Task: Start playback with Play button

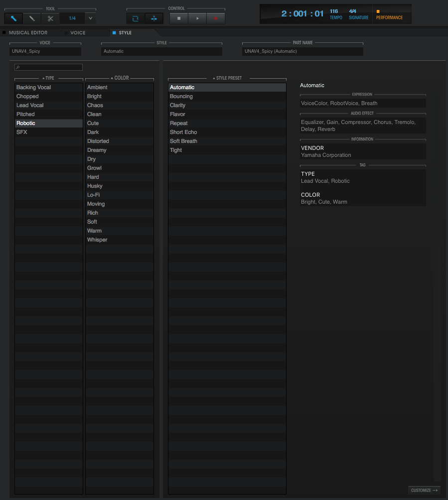Action: tap(197, 18)
